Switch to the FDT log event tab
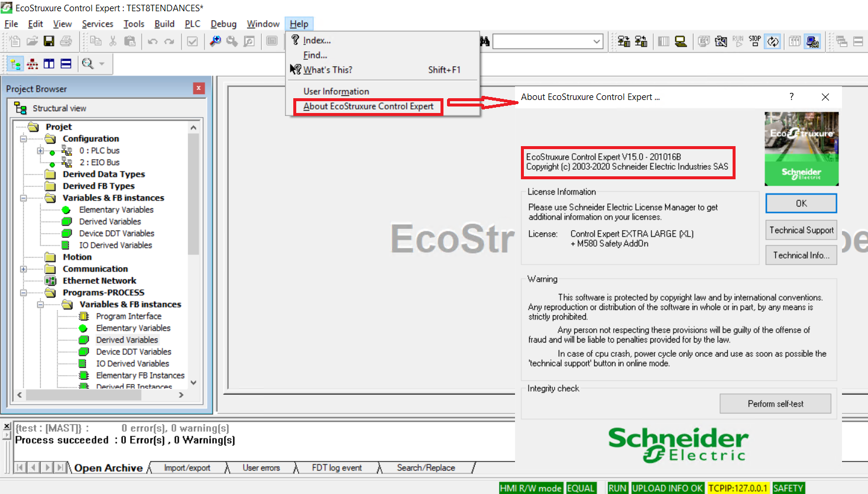The height and width of the screenshot is (494, 868). 337,468
